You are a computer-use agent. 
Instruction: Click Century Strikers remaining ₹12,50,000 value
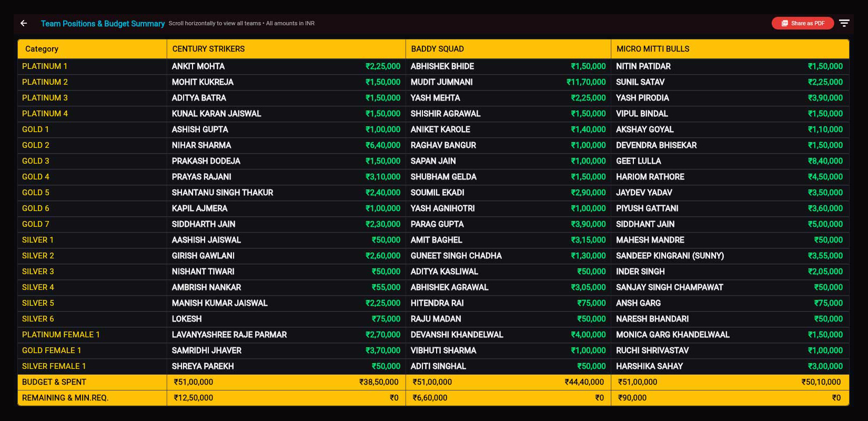(194, 398)
